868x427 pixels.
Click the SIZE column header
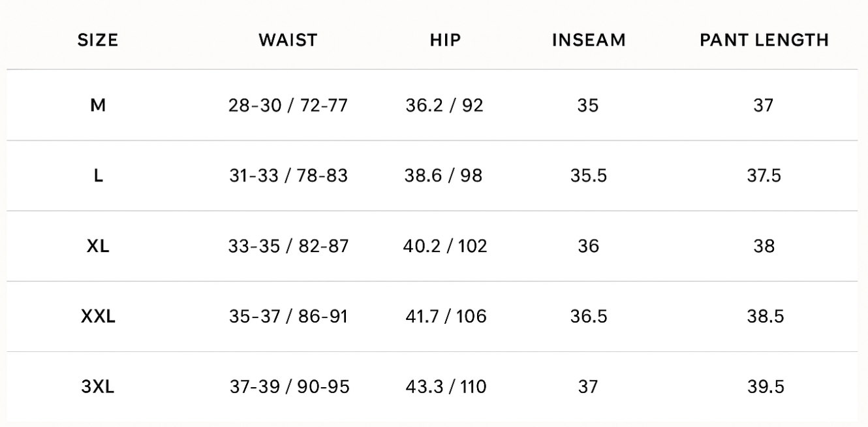click(x=98, y=40)
